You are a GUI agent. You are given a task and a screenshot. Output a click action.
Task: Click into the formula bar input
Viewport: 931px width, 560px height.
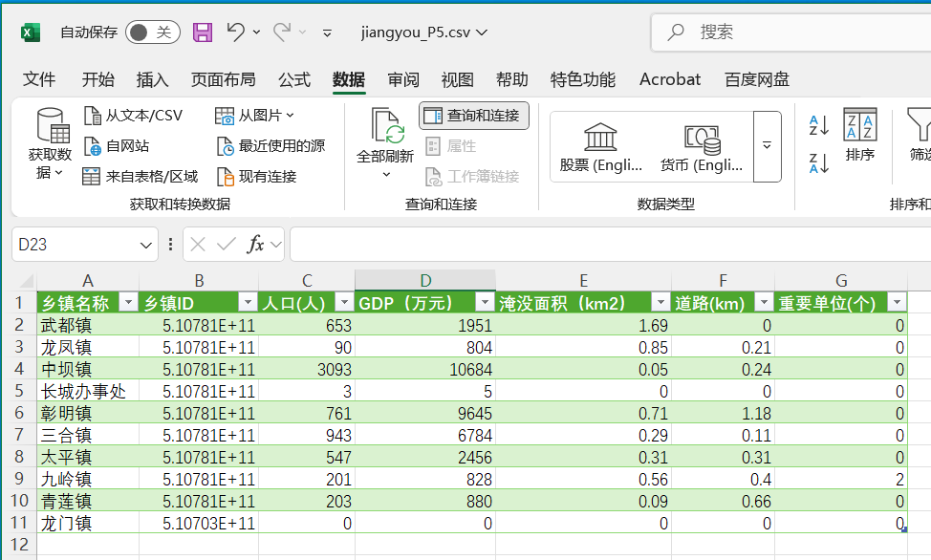pos(611,244)
